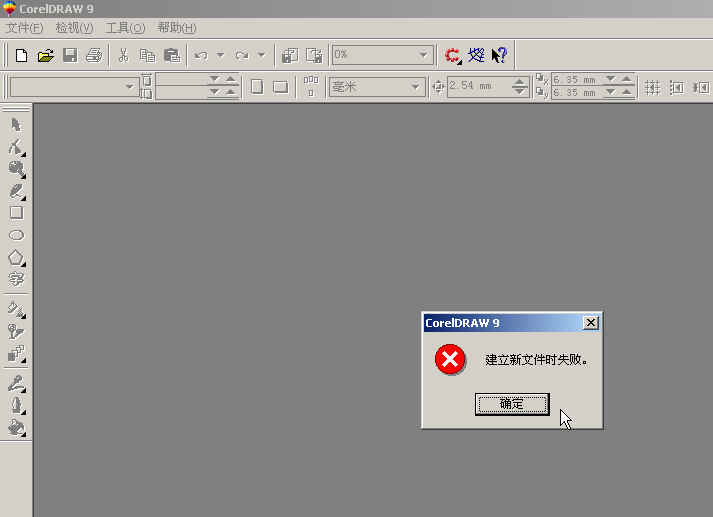The image size is (713, 517).
Task: Click the page height input field
Action: [181, 93]
